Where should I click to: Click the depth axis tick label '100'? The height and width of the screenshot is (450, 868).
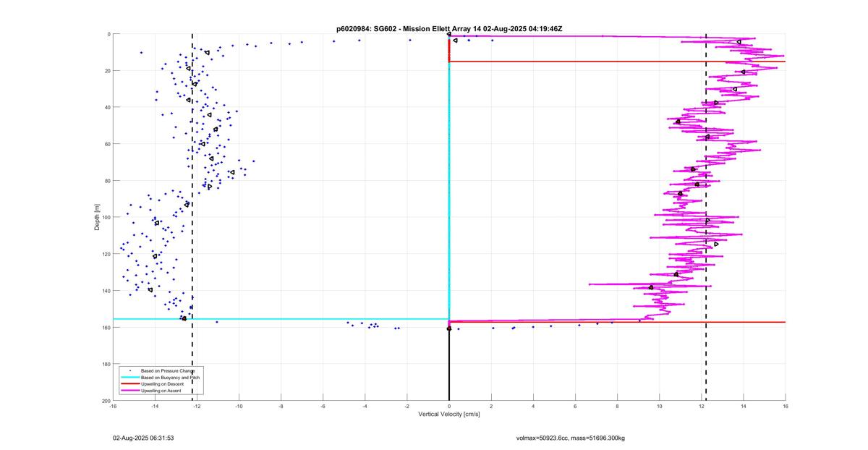pyautogui.click(x=106, y=218)
